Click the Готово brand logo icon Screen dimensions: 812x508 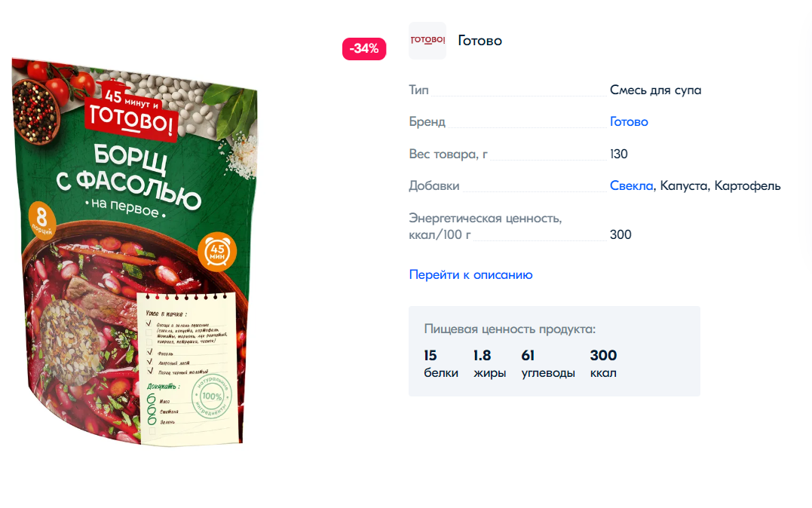[x=427, y=41]
